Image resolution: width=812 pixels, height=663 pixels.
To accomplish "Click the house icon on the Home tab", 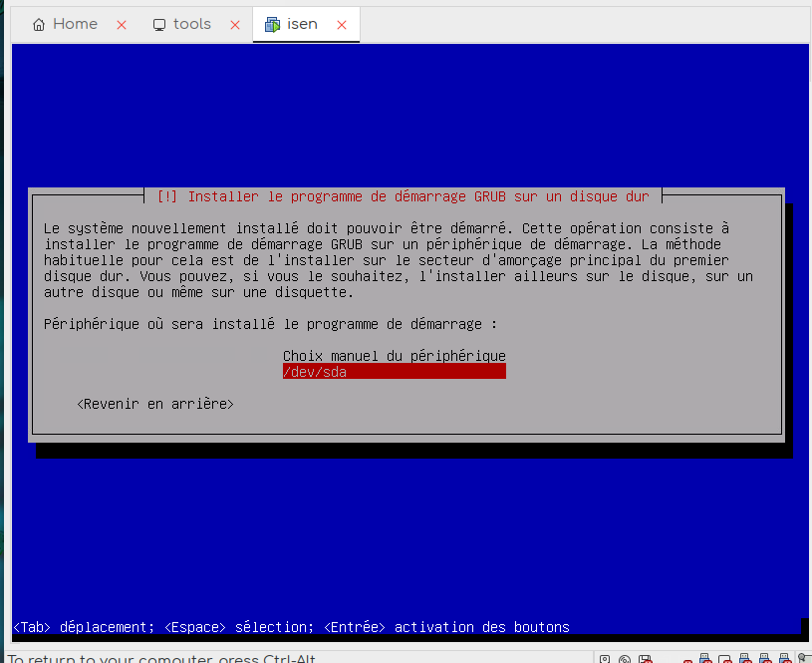I will (39, 25).
